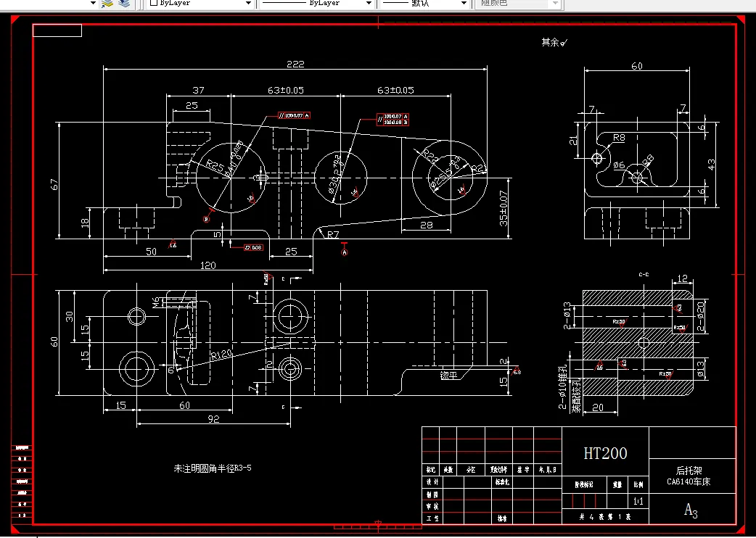
Task: Select the 18 height dimension text
Action: click(85, 223)
